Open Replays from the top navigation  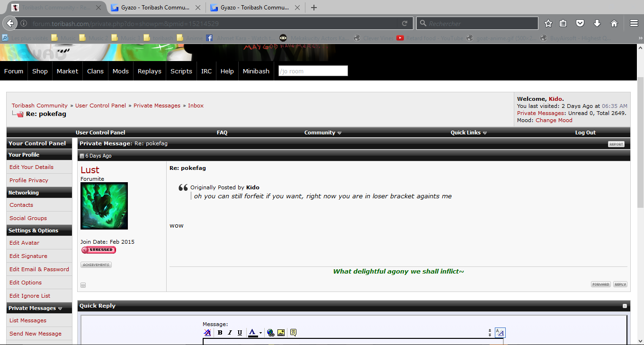[x=150, y=71]
